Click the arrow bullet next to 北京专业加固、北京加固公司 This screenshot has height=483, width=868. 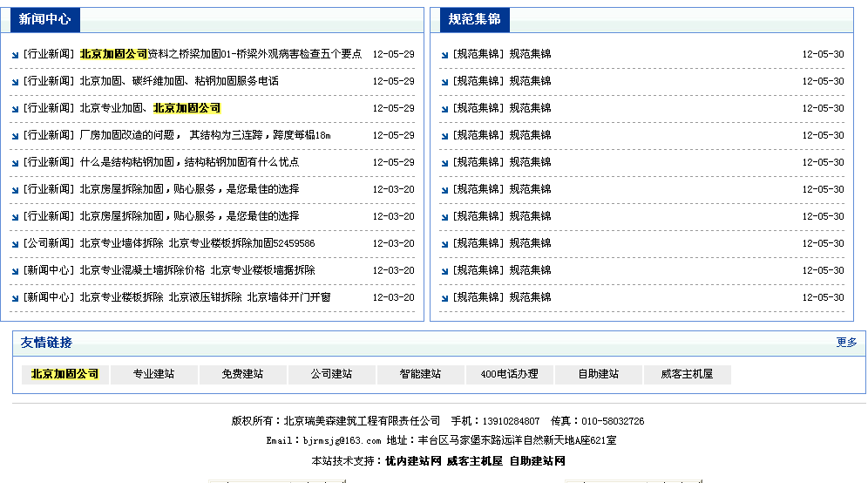(16, 109)
